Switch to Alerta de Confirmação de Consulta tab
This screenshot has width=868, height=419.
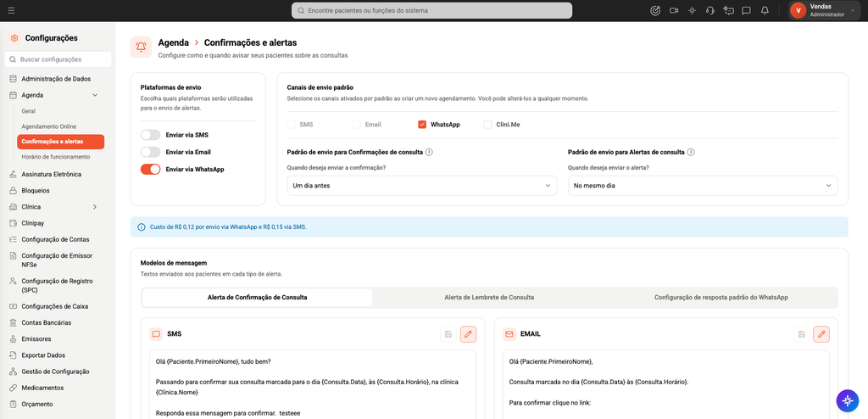tap(258, 298)
